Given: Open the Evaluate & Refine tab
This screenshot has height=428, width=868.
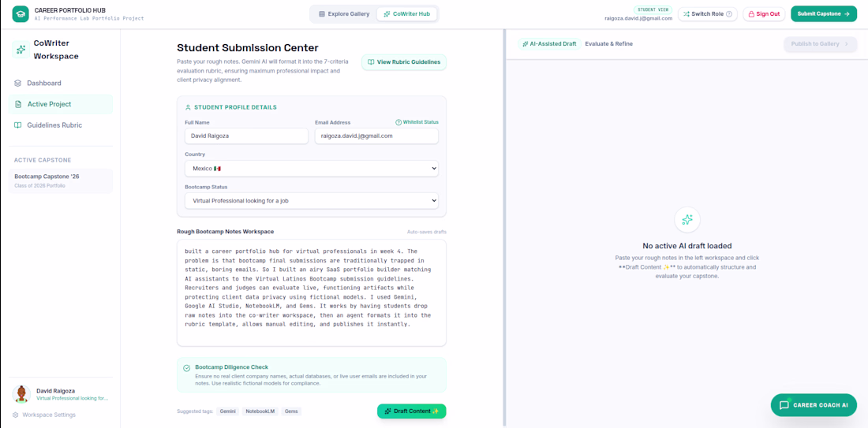Looking at the screenshot, I should pyautogui.click(x=609, y=43).
